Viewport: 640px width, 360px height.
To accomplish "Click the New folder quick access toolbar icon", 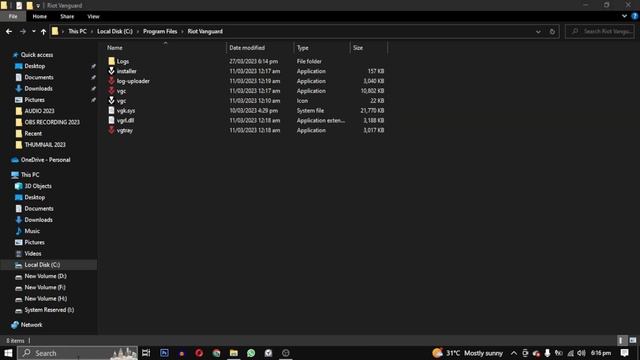I will click(29, 5).
